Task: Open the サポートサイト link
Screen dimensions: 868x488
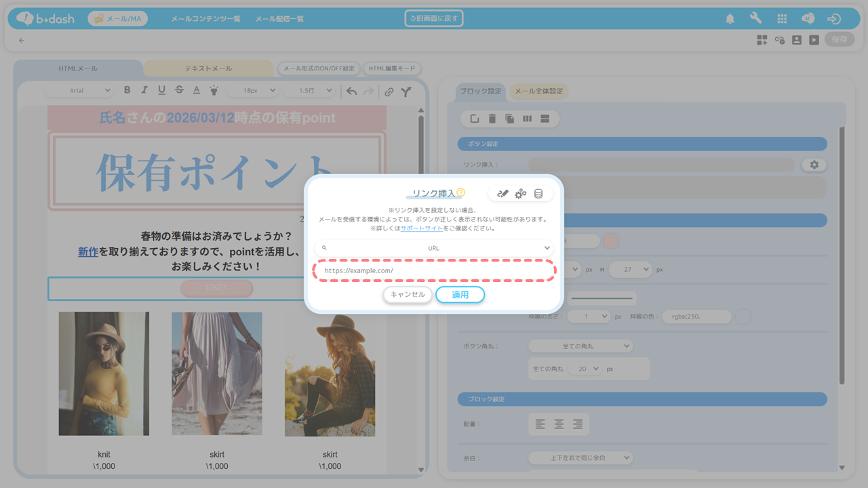Action: click(421, 229)
